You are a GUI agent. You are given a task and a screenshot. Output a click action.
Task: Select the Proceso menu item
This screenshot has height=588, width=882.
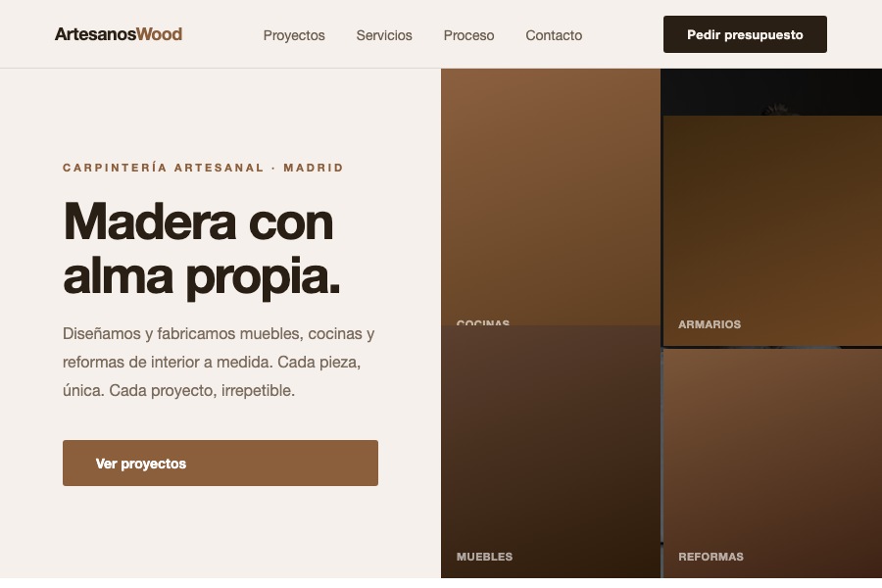[468, 35]
